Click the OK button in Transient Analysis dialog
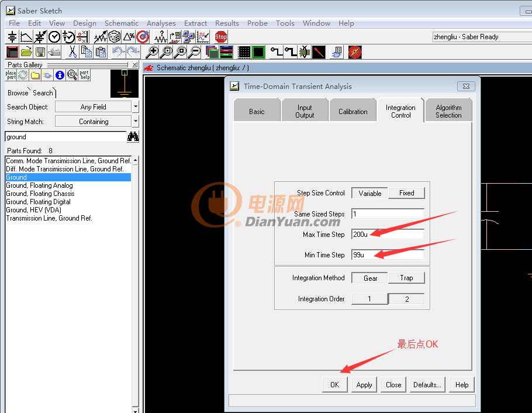This screenshot has height=413, width=532. click(x=334, y=385)
